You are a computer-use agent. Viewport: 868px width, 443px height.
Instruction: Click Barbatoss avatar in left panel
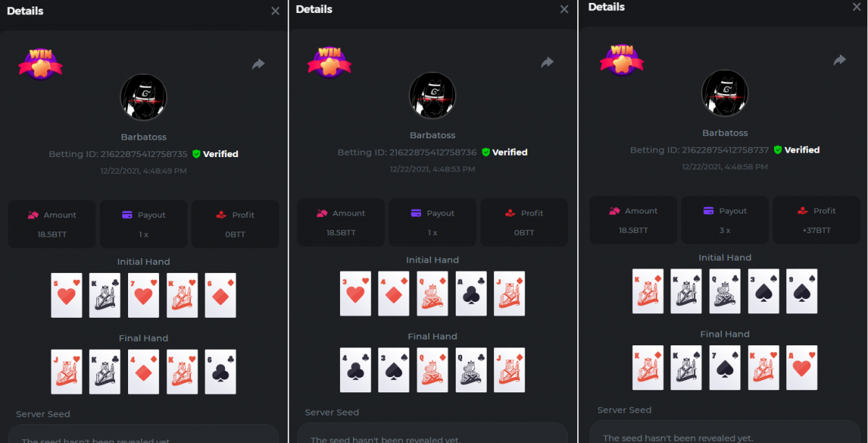[x=143, y=97]
